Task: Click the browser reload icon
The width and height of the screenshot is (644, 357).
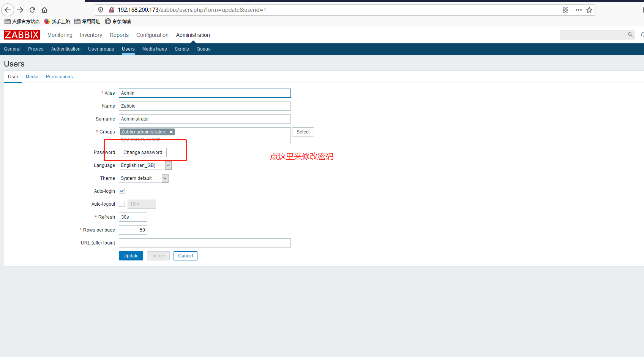Action: pos(32,10)
